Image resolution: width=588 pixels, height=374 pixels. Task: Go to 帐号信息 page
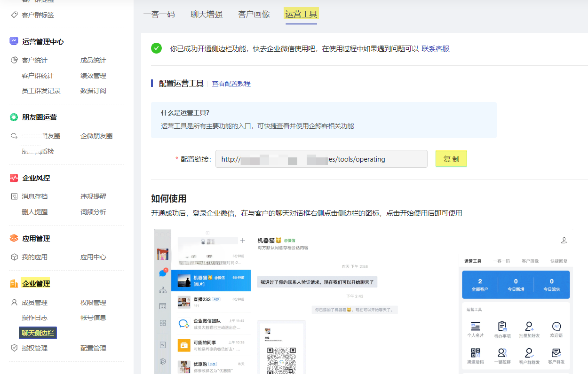(93, 318)
